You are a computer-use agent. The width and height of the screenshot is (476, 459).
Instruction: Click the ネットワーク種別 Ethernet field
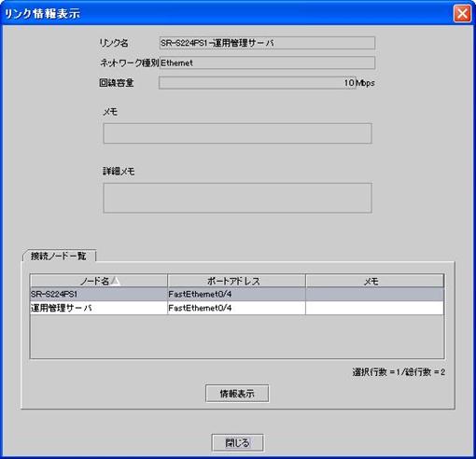point(267,63)
